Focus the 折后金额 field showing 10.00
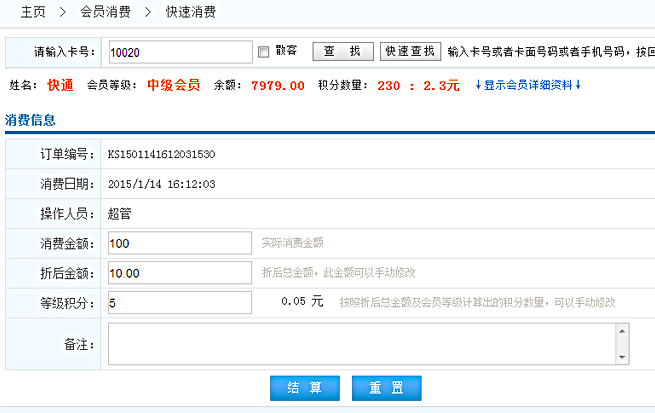655x413 pixels. (x=179, y=273)
